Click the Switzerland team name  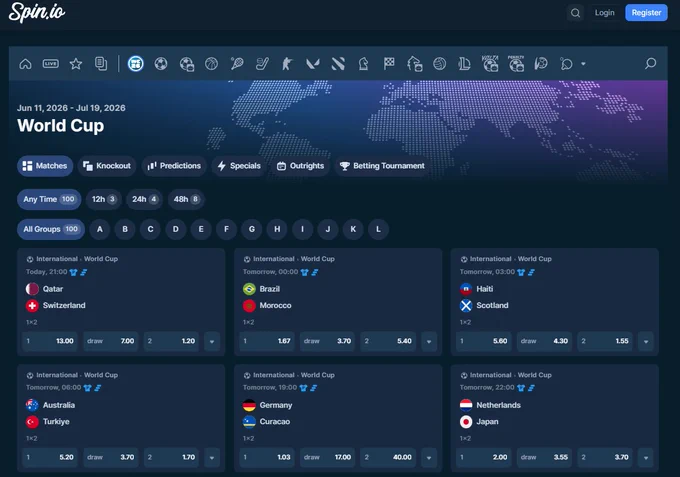click(64, 305)
